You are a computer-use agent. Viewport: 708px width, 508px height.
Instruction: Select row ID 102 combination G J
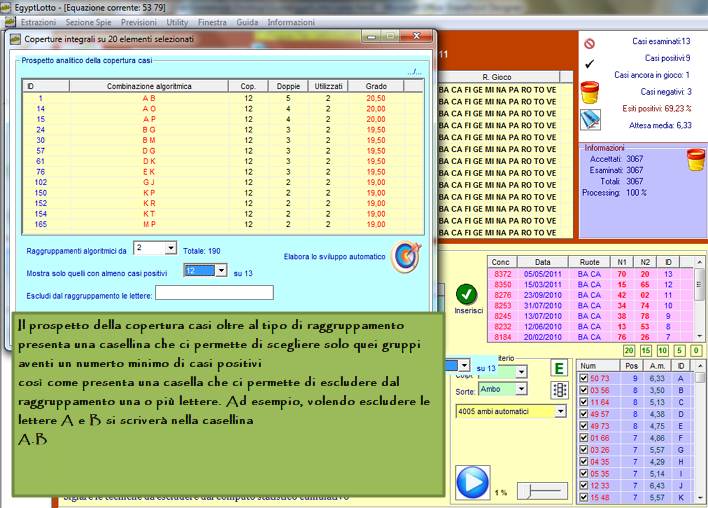[223, 182]
